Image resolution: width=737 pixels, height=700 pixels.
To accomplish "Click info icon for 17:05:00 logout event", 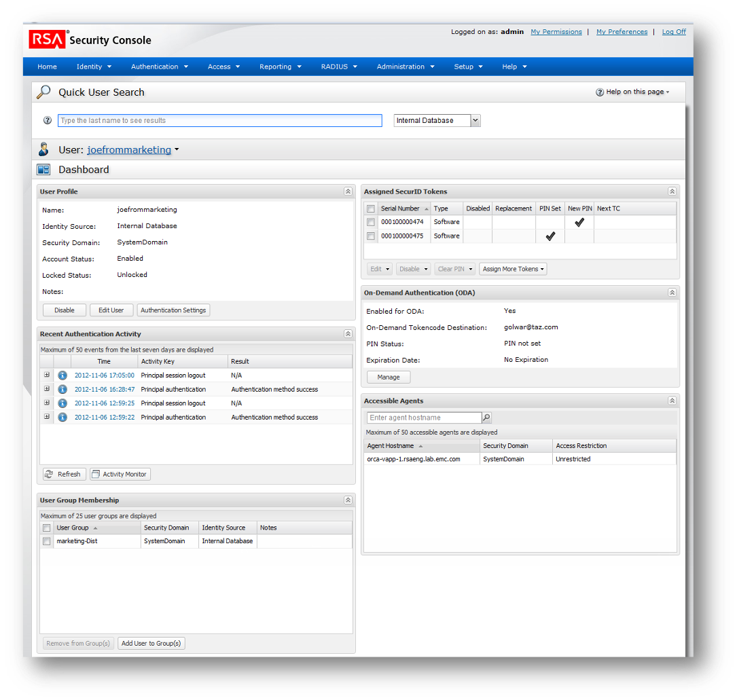I will pyautogui.click(x=62, y=375).
